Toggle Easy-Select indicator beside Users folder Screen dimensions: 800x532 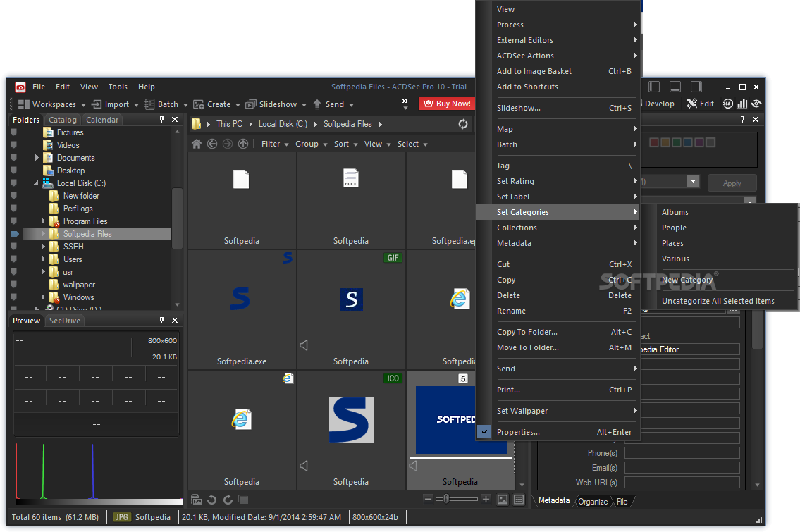pos(14,259)
